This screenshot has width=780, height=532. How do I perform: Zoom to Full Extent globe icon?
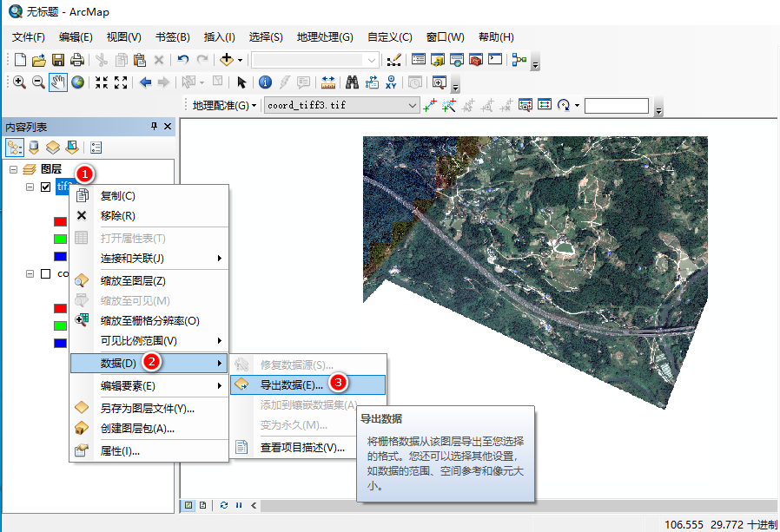77,82
